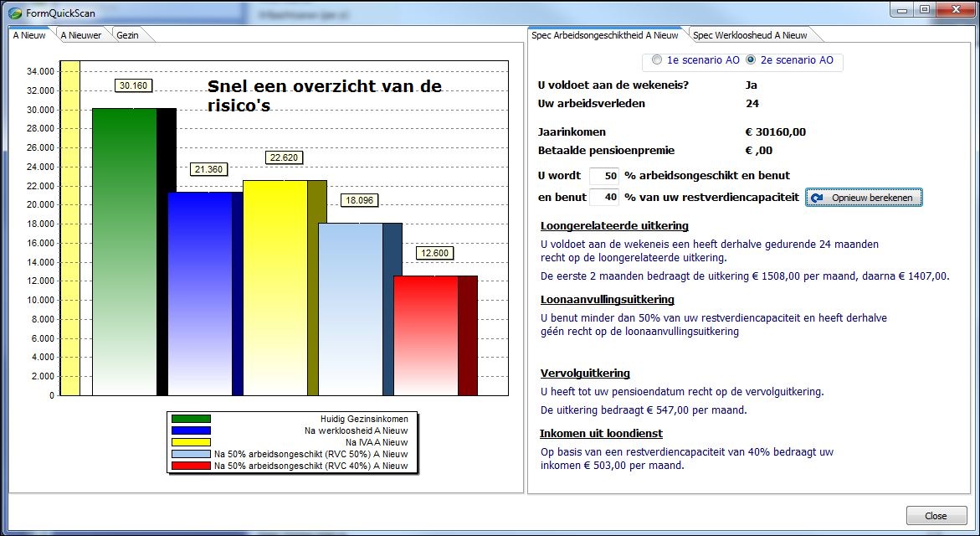This screenshot has width=980, height=536.
Task: Click the 21.360 value label
Action: coord(208,169)
